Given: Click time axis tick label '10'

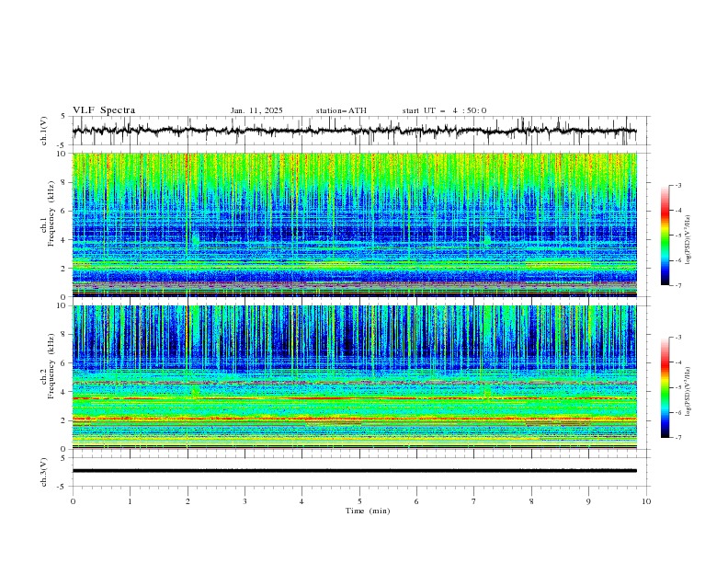Looking at the screenshot, I should tap(646, 501).
